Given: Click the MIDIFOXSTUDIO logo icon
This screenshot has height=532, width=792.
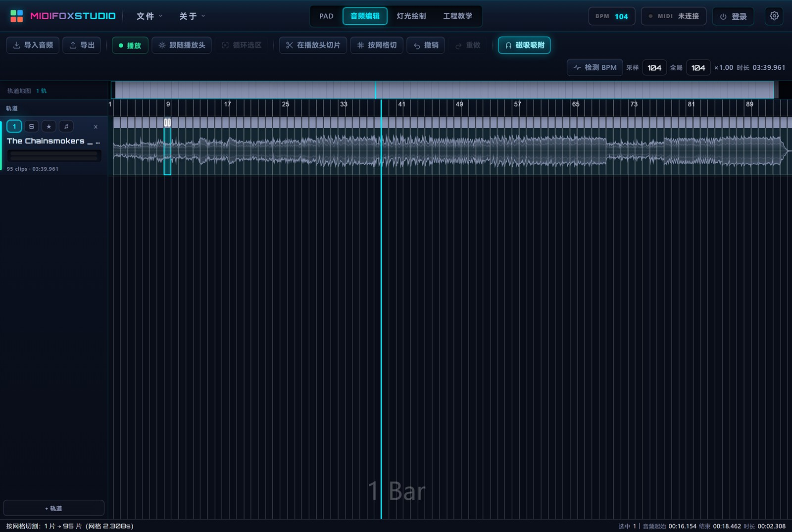Looking at the screenshot, I should coord(16,16).
